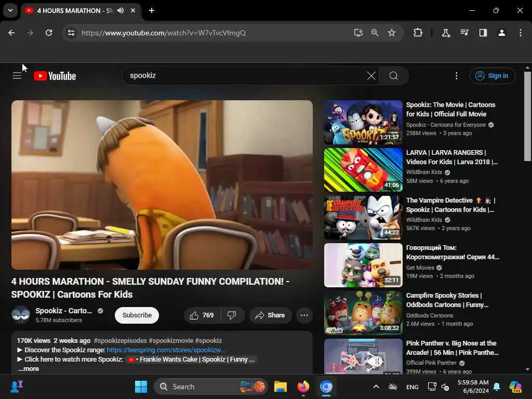Mute the tab via speaker icon

(x=121, y=10)
